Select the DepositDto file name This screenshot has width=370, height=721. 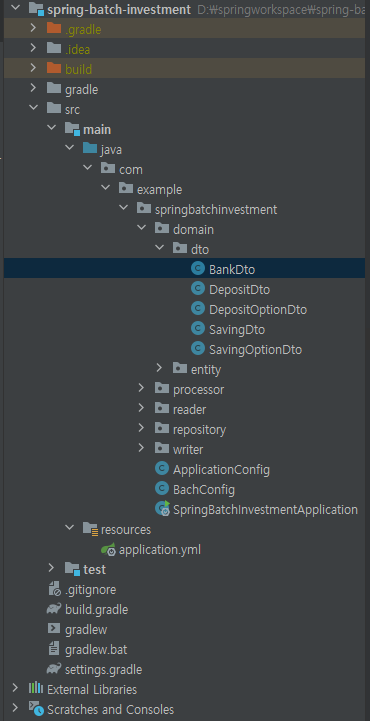(239, 290)
